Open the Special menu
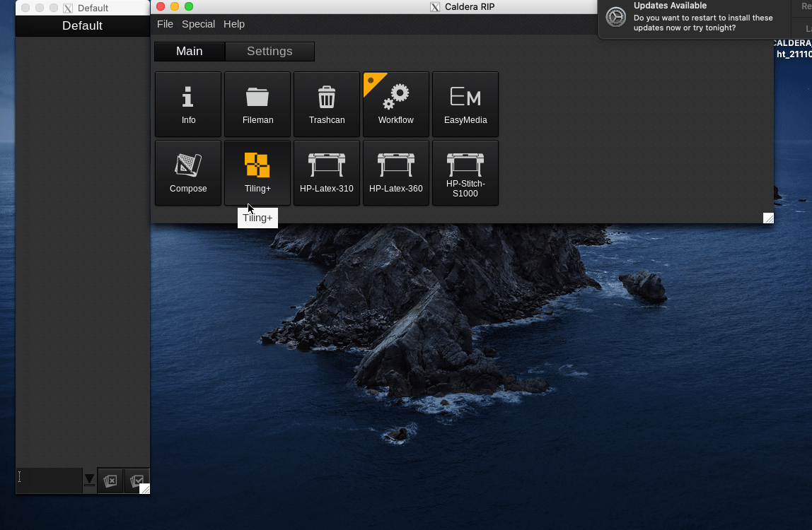The image size is (812, 530). coord(198,23)
